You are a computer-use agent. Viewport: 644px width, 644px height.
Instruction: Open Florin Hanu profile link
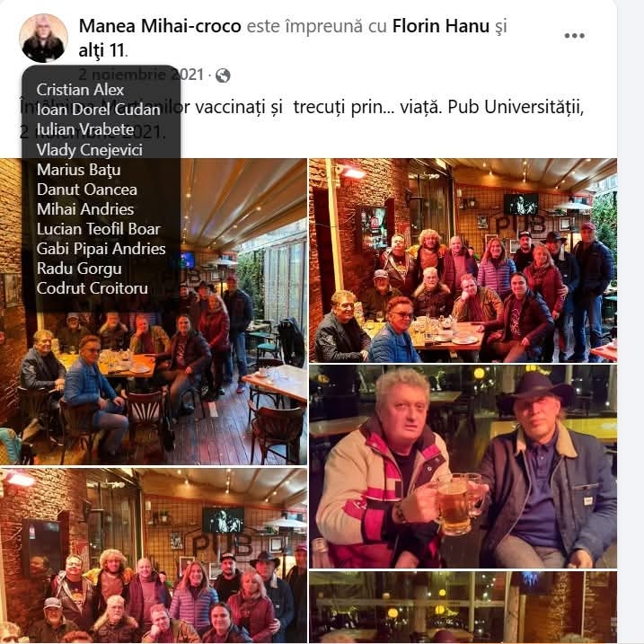pos(441,26)
